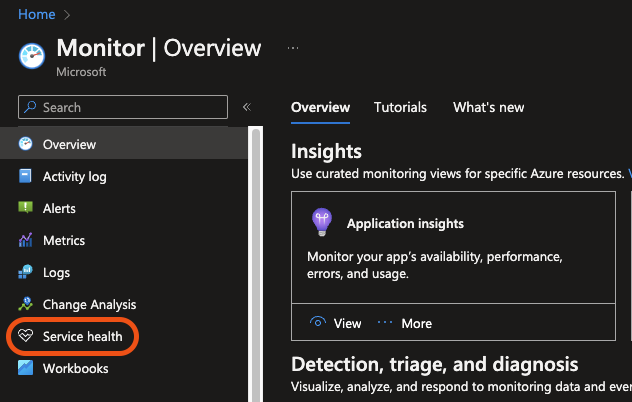Image resolution: width=632 pixels, height=402 pixels.
Task: Select Overview in the left menu
Action: coord(124,144)
